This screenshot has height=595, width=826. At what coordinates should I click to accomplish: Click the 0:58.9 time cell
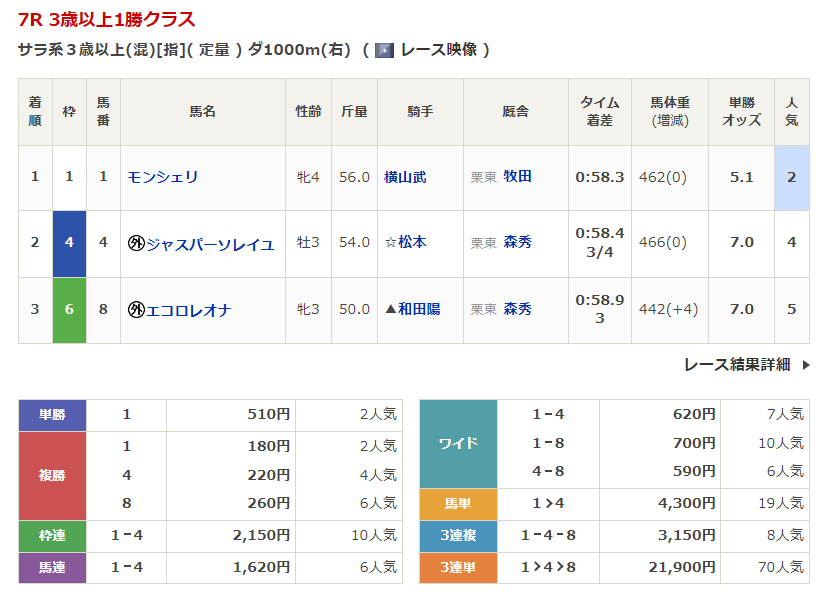pos(600,309)
